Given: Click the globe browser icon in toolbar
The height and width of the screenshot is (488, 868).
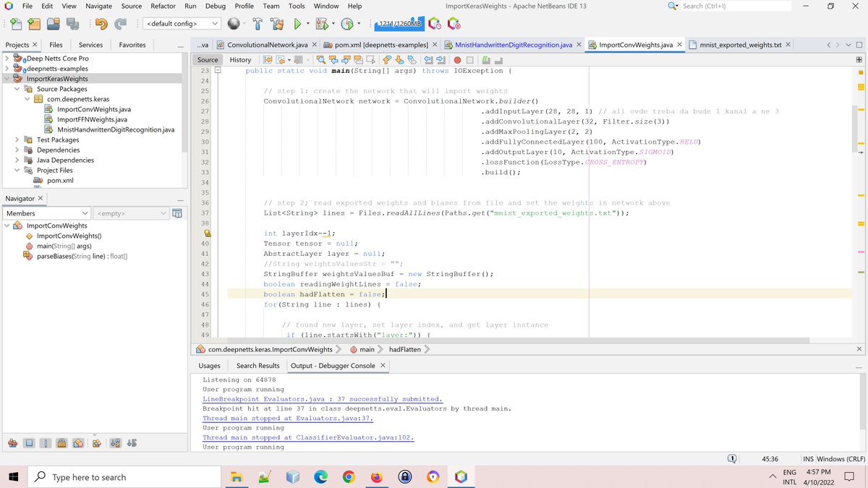Looking at the screenshot, I should 233,24.
